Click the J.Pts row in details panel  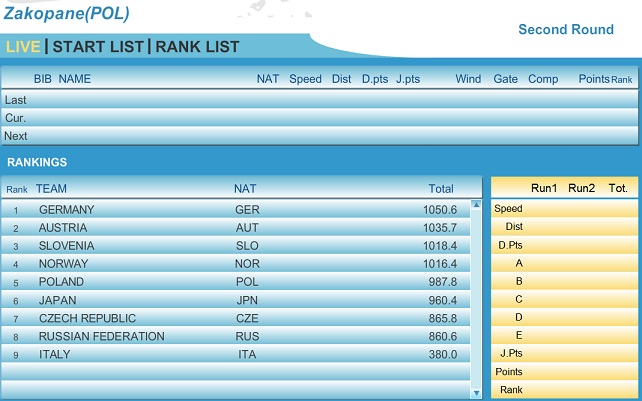tap(564, 353)
